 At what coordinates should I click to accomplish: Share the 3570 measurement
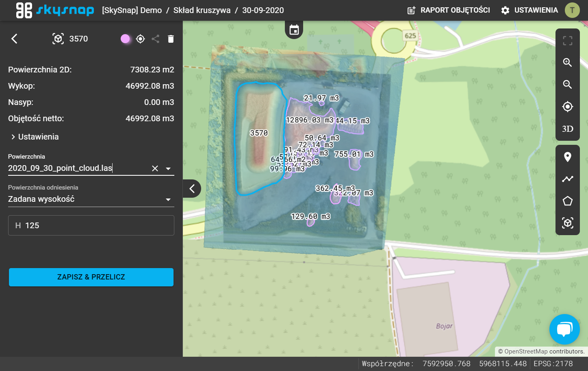coord(155,39)
